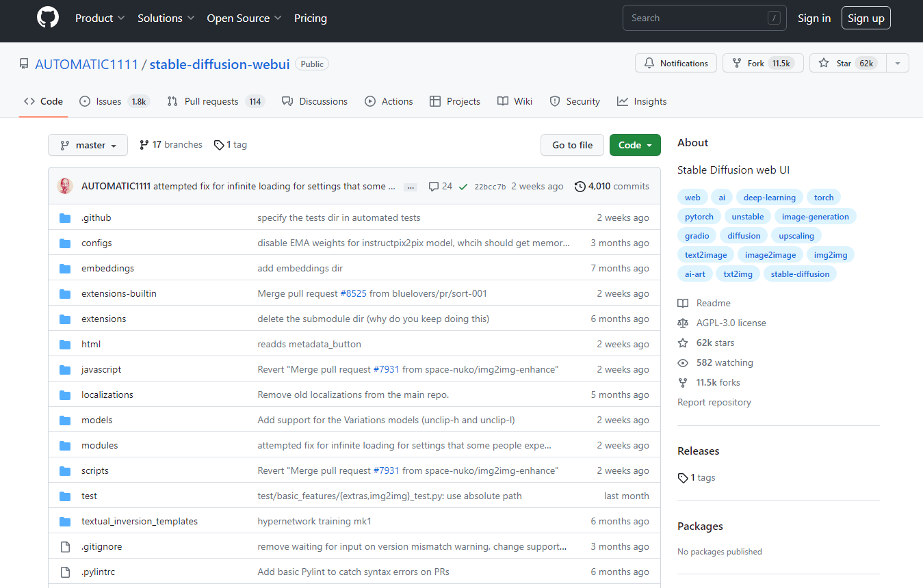Open the Open Source dropdown menu
Screen dimensions: 923x588
tap(244, 18)
